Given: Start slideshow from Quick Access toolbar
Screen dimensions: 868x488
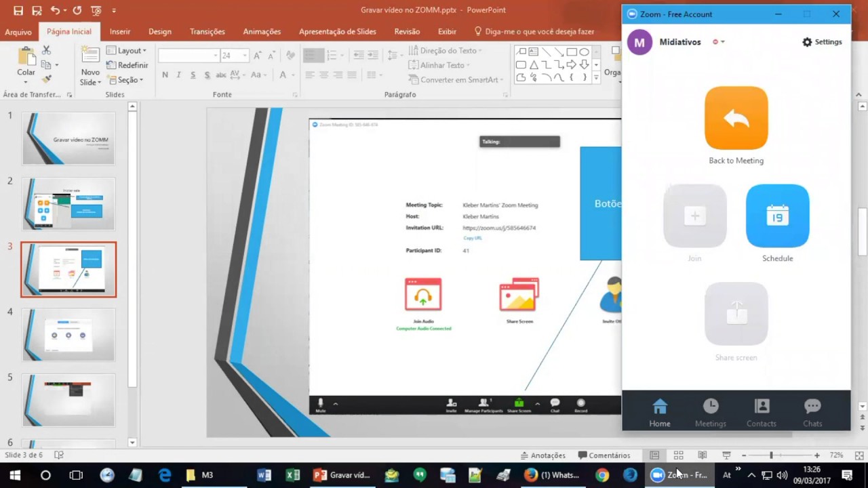Looking at the screenshot, I should [96, 11].
